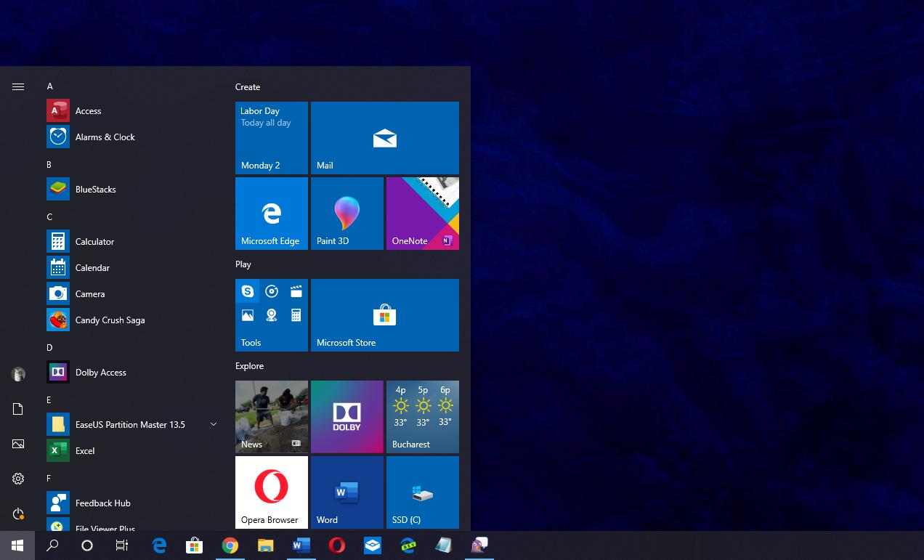Open the Labor Day calendar tile
Image resolution: width=924 pixels, height=560 pixels.
point(272,138)
